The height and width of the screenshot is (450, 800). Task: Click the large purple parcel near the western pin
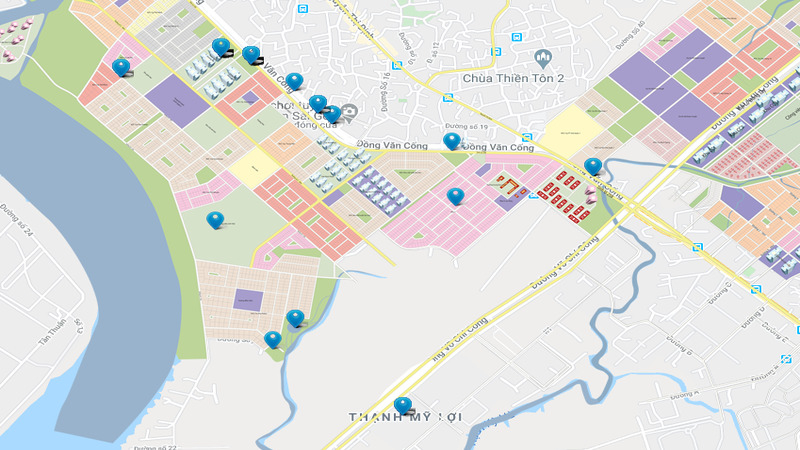coord(178,101)
